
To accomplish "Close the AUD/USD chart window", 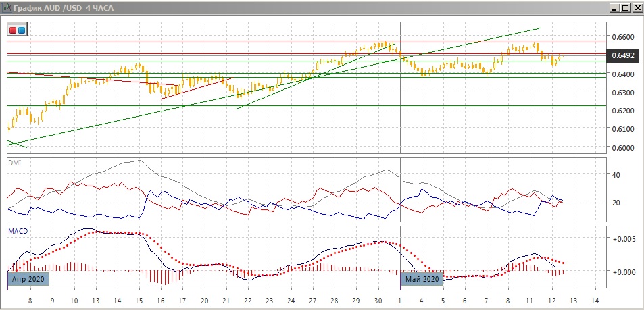I will [x=636, y=7].
